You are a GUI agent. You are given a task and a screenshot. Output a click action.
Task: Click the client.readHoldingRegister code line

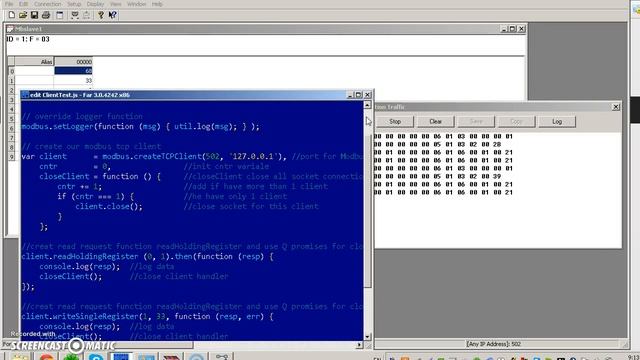coord(147,256)
